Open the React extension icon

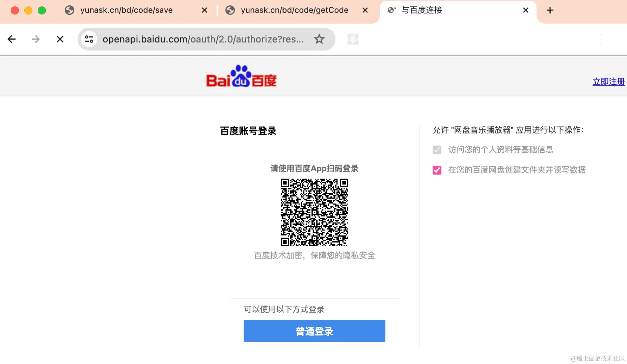point(353,39)
